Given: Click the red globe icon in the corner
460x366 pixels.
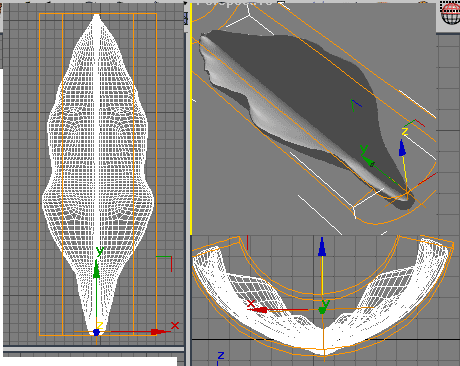Looking at the screenshot, I should [451, 13].
